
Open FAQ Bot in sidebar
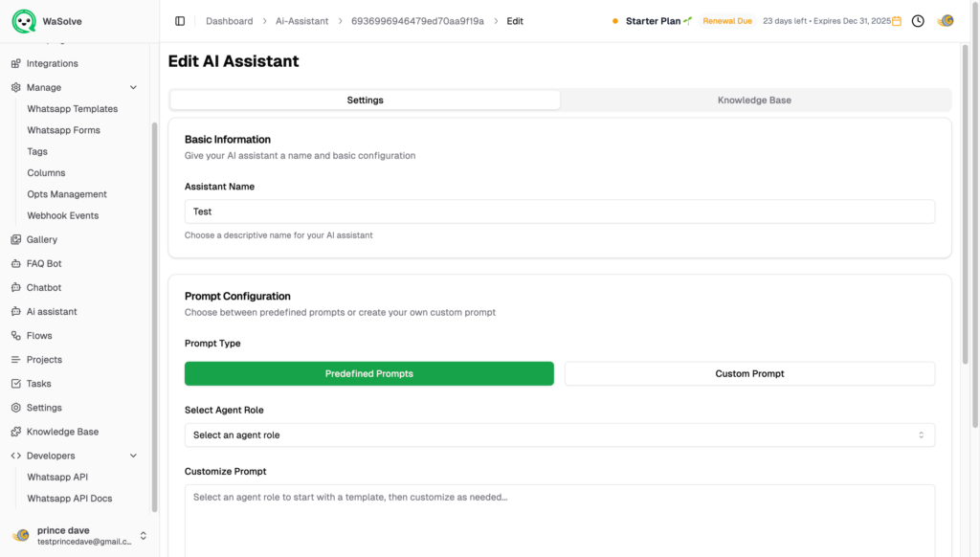point(43,263)
